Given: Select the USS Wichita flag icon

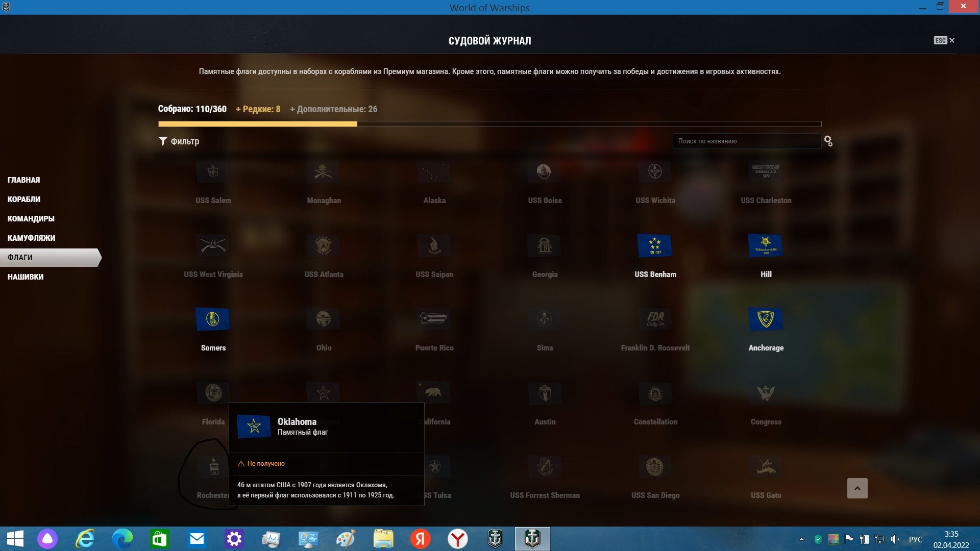Looking at the screenshot, I should tap(655, 171).
